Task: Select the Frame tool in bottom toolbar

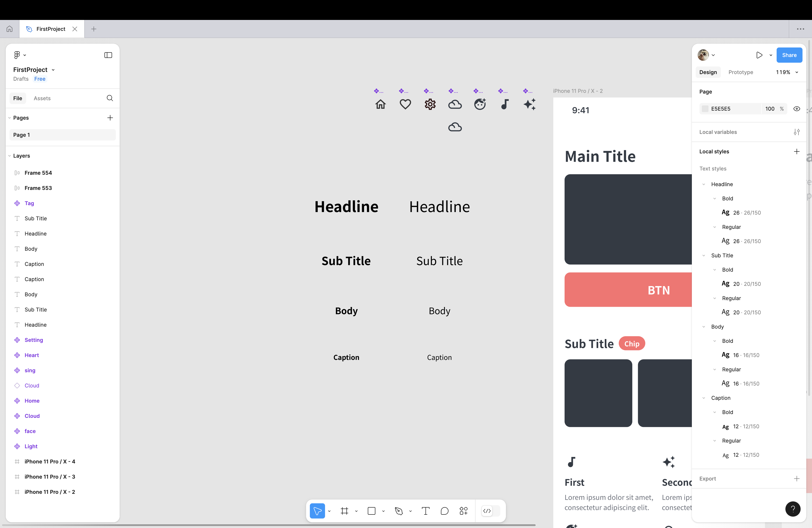Action: click(344, 511)
